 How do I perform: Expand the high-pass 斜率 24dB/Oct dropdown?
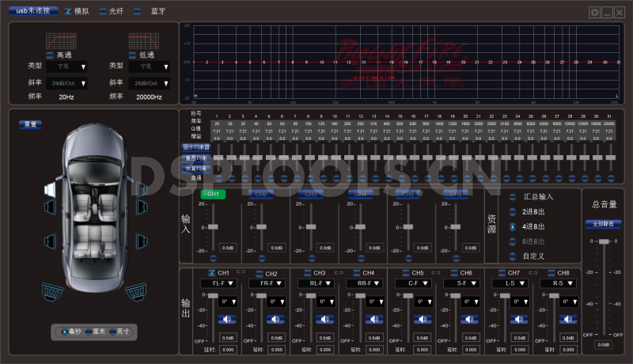(x=68, y=83)
